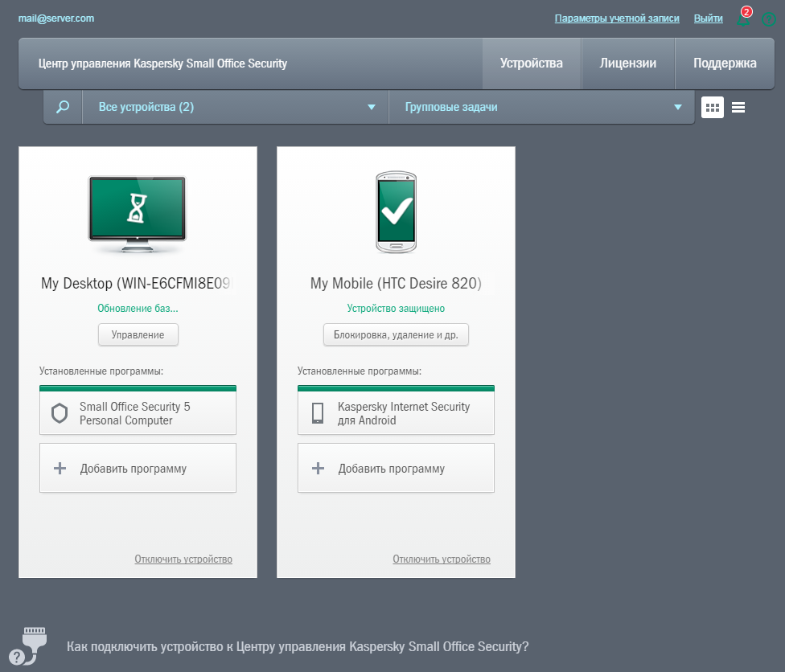
Task: Click the help icon at top right
Action: (x=768, y=19)
